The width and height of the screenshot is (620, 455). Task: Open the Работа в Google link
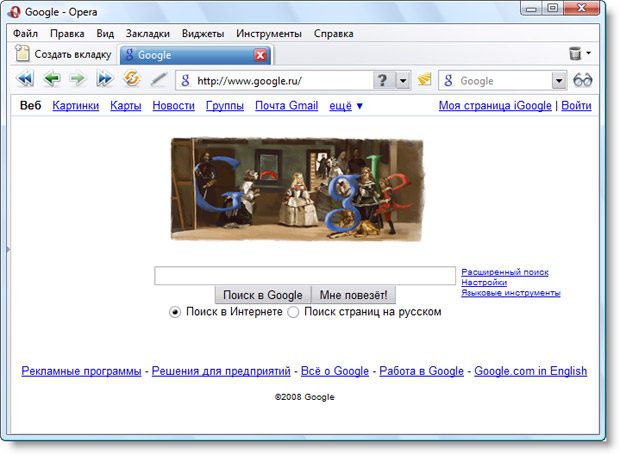coord(422,371)
